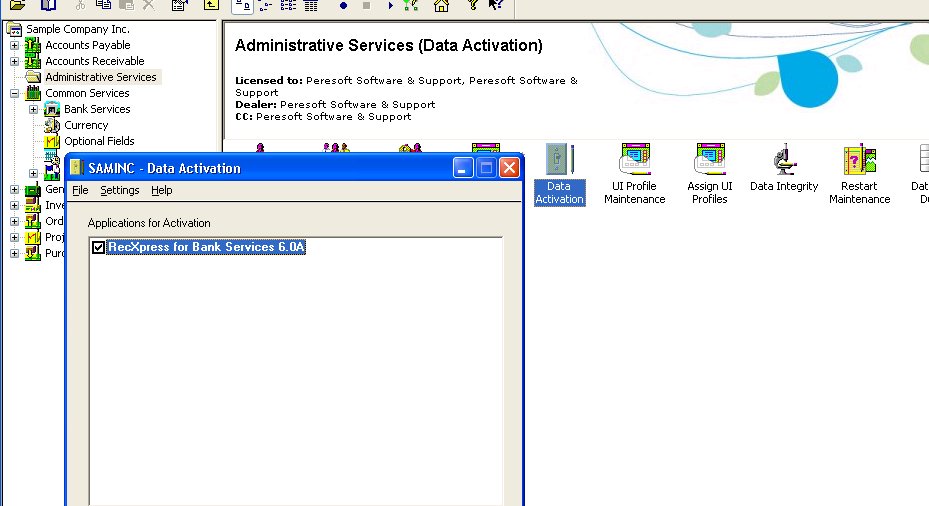Click the Home toolbar icon
Image resolution: width=929 pixels, height=506 pixels.
coord(441,5)
